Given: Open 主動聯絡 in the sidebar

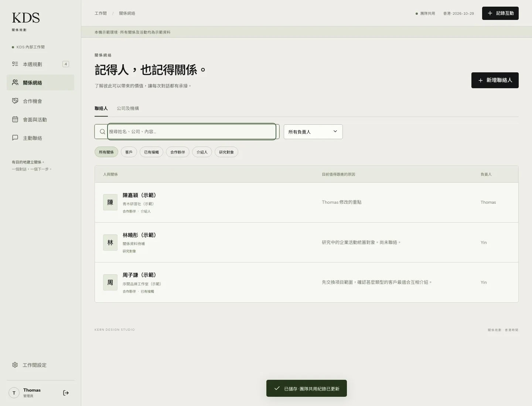Looking at the screenshot, I should click(x=41, y=138).
